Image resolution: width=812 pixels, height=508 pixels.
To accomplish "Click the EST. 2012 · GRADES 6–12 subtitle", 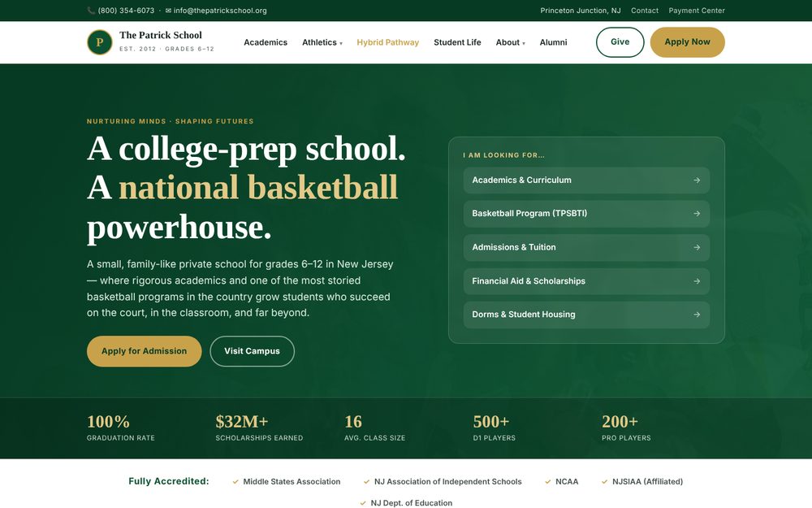I will pos(166,50).
